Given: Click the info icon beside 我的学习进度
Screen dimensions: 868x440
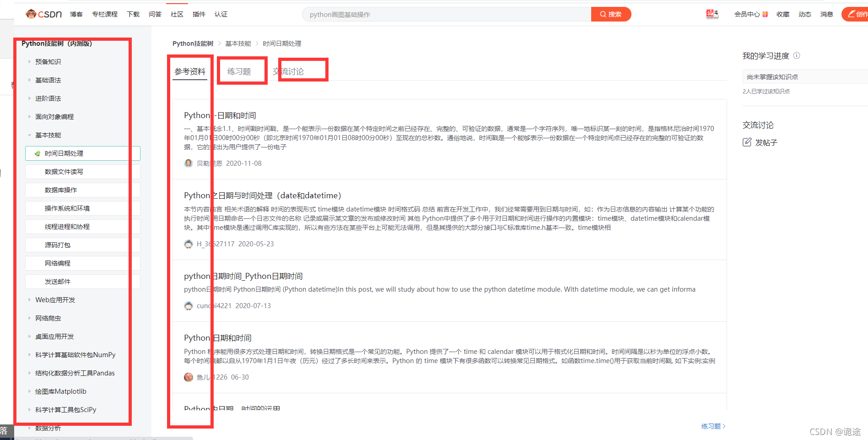Looking at the screenshot, I should point(797,55).
